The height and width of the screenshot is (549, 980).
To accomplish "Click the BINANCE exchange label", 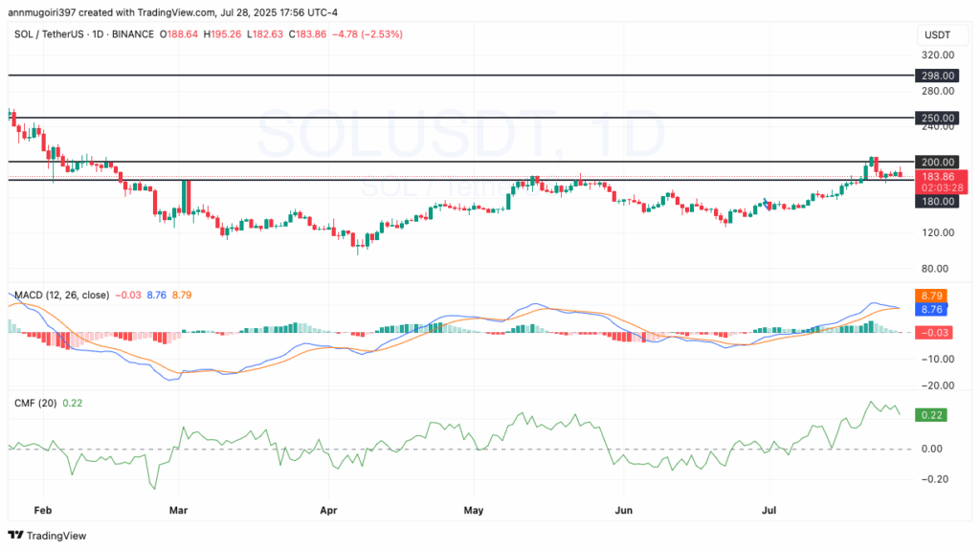I will (x=132, y=34).
